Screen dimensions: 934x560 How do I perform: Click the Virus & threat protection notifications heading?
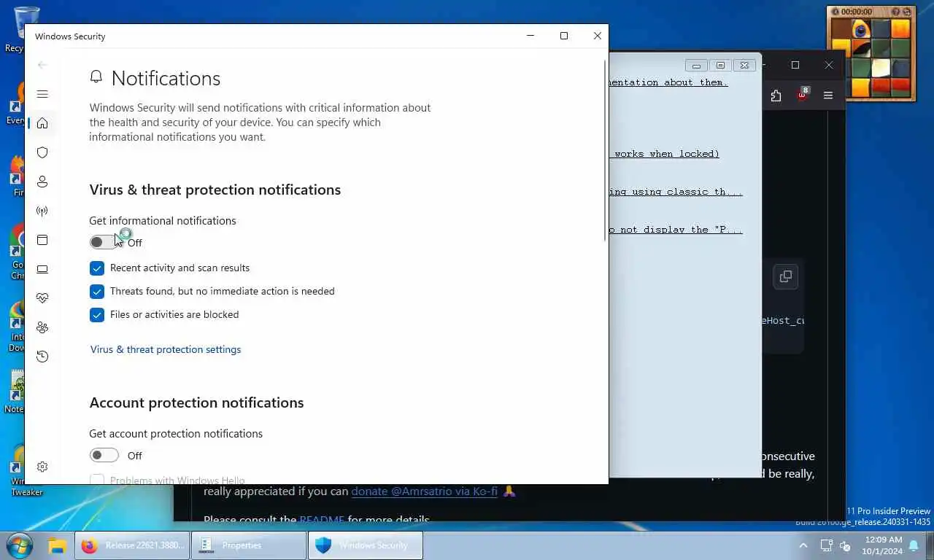coord(215,190)
